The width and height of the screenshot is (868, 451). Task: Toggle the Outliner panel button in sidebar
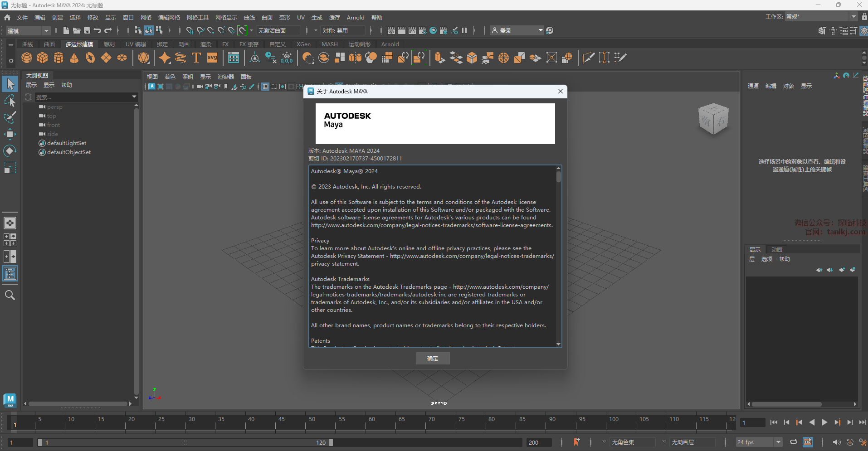pyautogui.click(x=10, y=273)
